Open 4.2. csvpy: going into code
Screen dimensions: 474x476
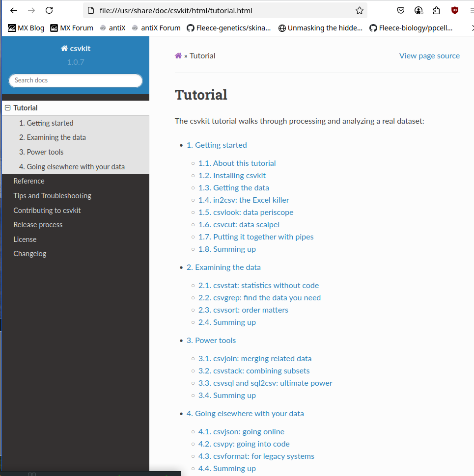tap(244, 444)
